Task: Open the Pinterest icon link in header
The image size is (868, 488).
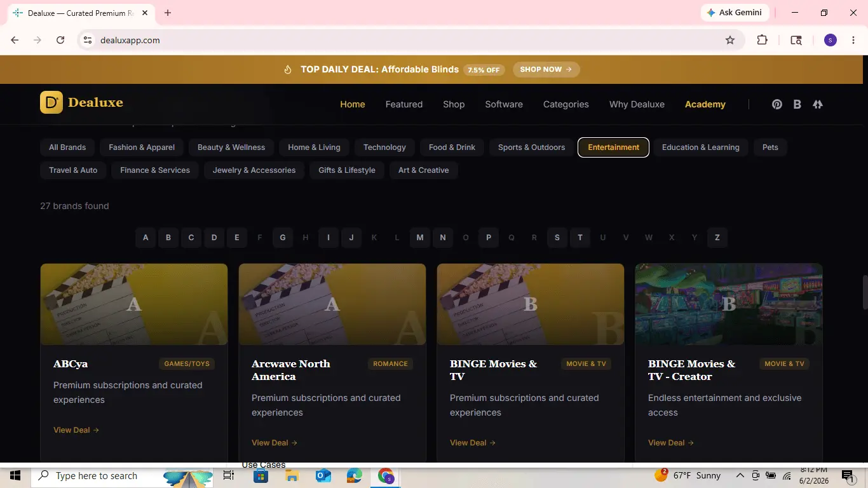Action: click(776, 104)
